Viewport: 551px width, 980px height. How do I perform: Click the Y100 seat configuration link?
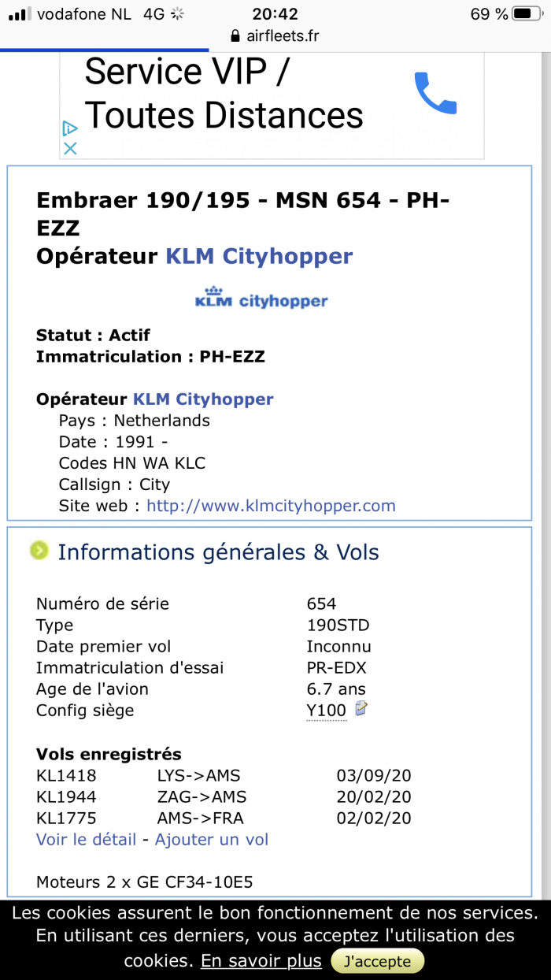click(x=326, y=711)
